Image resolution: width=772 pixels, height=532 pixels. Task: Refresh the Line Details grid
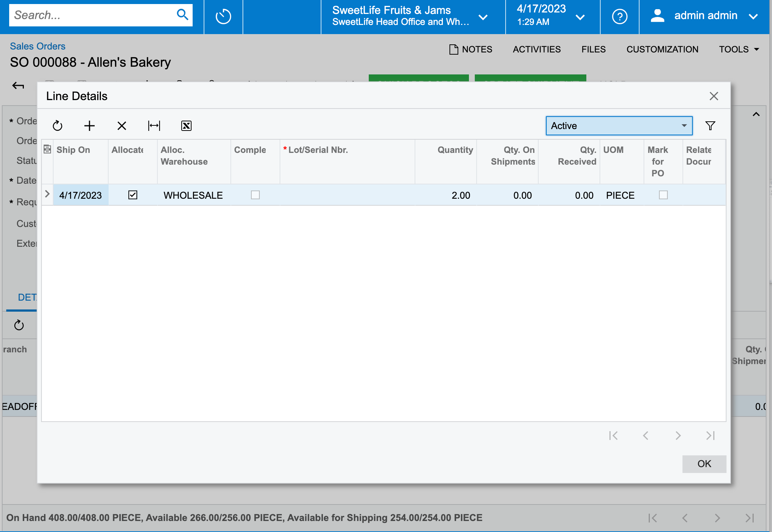tap(58, 126)
